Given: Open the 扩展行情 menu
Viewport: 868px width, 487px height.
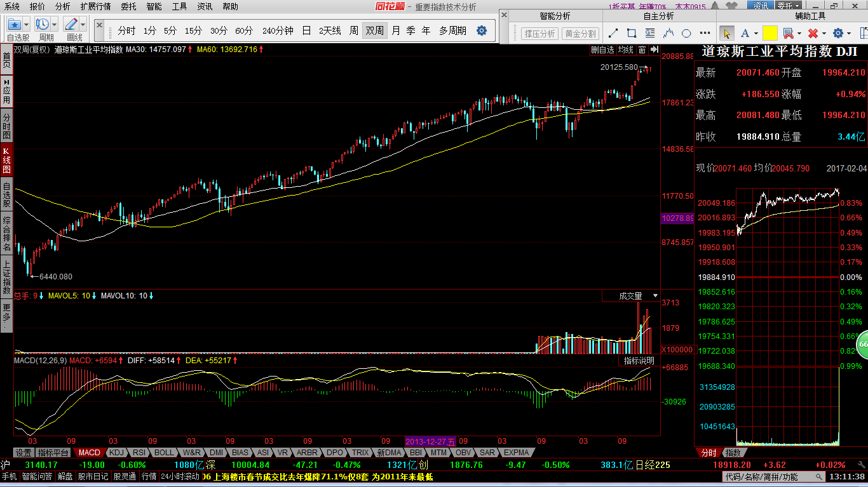Looking at the screenshot, I should [95, 6].
